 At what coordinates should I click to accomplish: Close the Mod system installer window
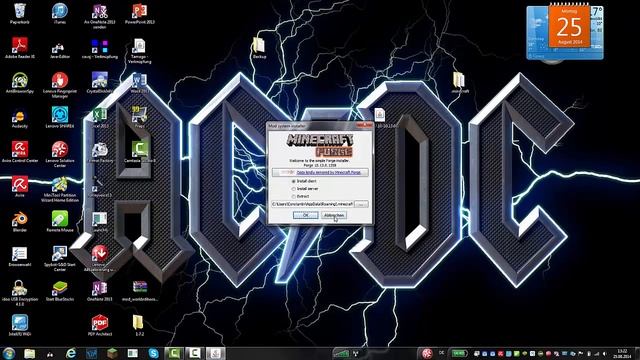pyautogui.click(x=364, y=125)
